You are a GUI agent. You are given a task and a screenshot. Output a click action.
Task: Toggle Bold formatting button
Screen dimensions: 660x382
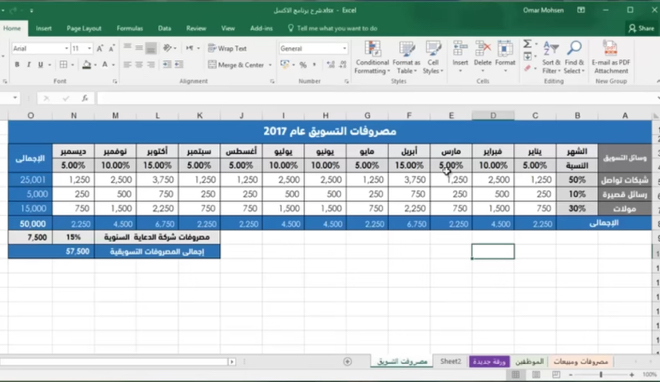tap(17, 65)
